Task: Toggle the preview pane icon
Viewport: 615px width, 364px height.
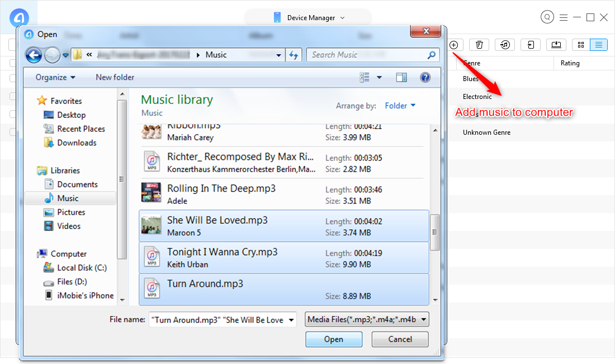Action: (401, 78)
